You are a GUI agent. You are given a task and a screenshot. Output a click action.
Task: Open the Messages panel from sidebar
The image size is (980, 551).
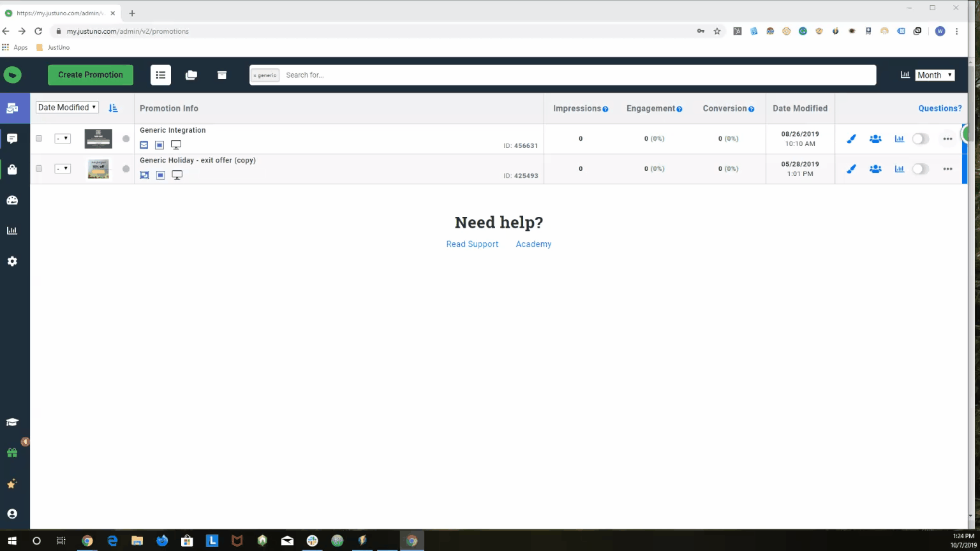[x=13, y=138]
